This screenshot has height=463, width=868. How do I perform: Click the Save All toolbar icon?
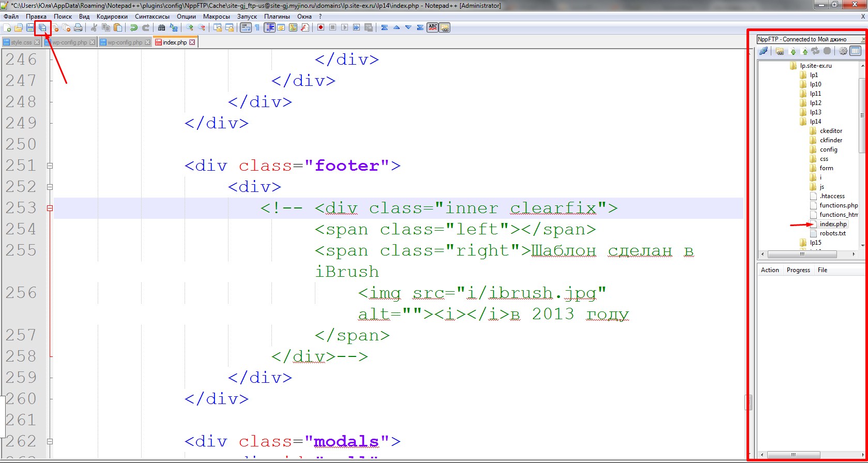point(42,27)
